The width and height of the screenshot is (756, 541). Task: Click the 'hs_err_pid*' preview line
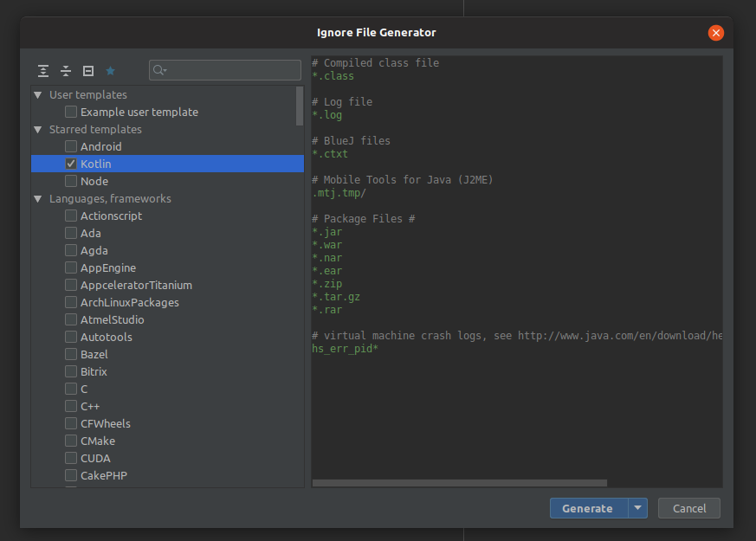click(x=345, y=349)
